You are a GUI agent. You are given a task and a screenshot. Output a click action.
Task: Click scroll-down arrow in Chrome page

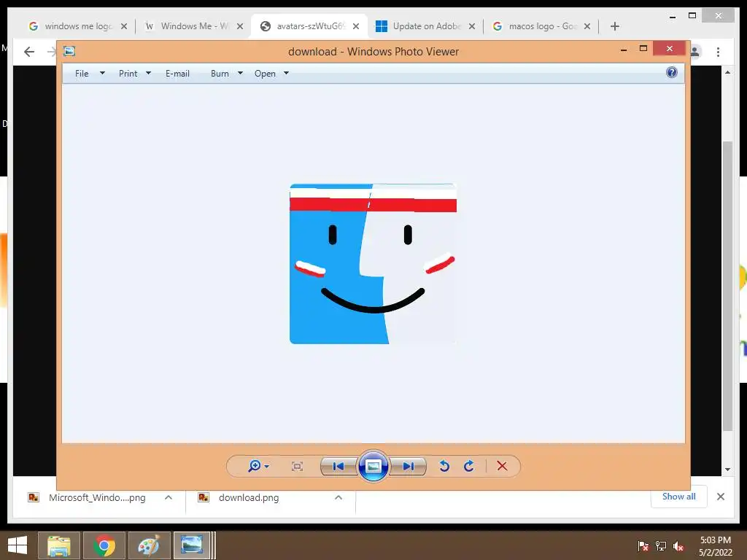[727, 470]
